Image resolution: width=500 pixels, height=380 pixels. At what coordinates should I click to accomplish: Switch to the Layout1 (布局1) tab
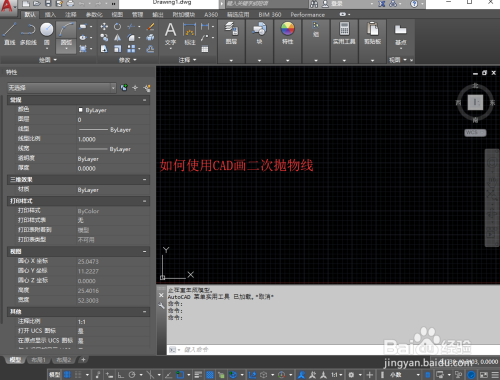click(38, 360)
